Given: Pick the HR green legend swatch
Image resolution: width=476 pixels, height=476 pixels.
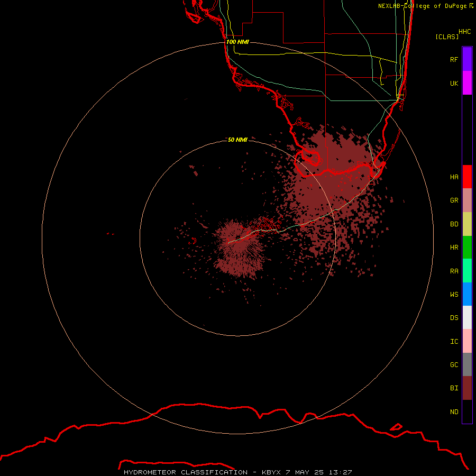Looking at the screenshot, I should 467,248.
